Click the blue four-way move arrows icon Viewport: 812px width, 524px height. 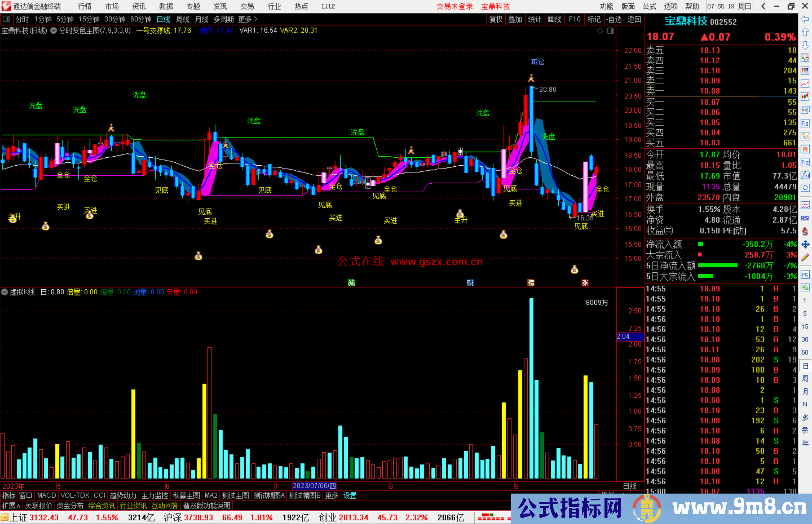[805, 245]
